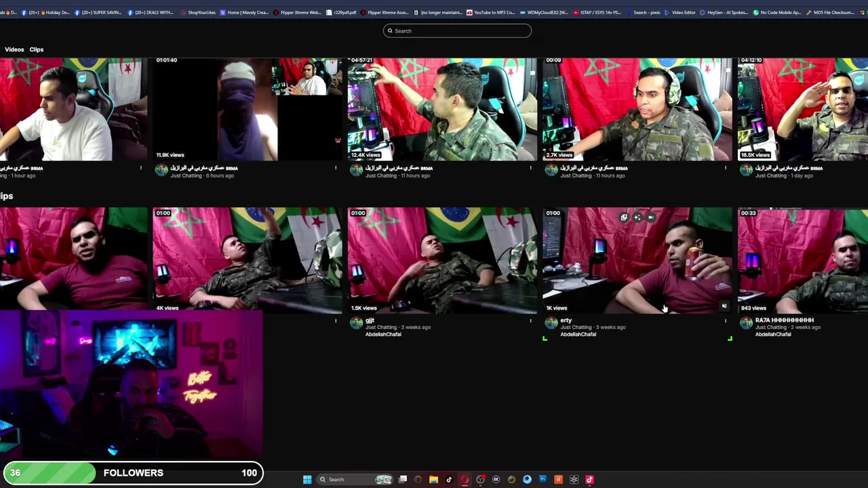Screen dimensions: 868x488
Task: Switch to the Clips tab
Action: click(37, 49)
